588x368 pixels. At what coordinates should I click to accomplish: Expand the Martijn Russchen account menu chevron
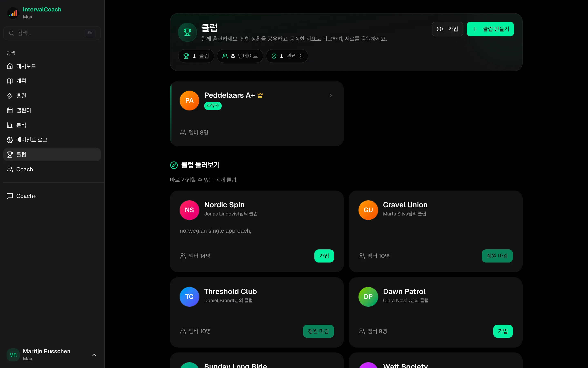94,355
